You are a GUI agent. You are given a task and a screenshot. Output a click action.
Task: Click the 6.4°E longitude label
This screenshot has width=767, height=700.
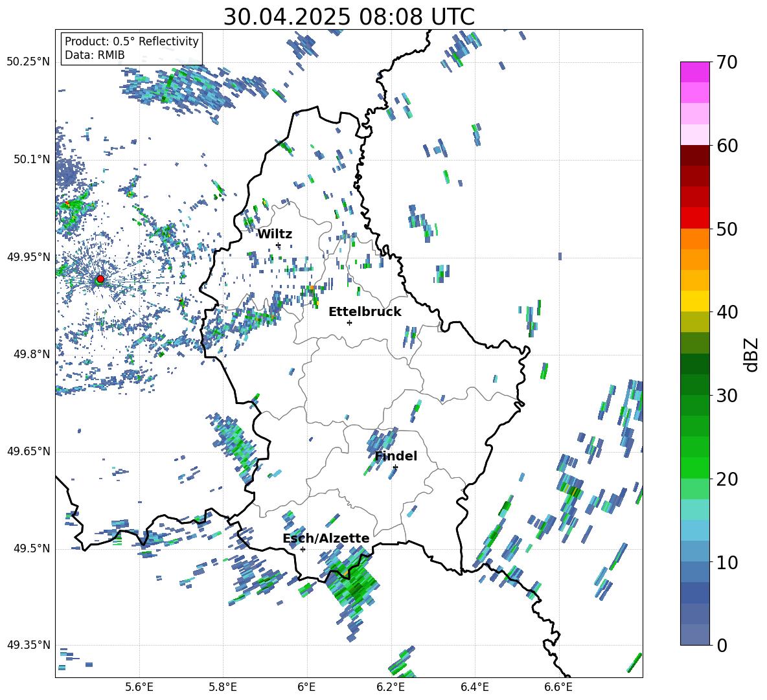[474, 687]
